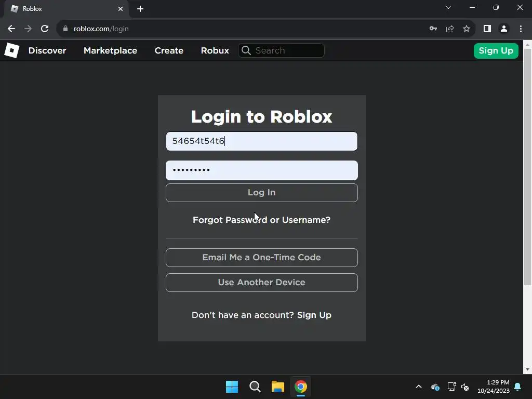Open a new tab with plus button
The height and width of the screenshot is (399, 532).
tap(140, 9)
